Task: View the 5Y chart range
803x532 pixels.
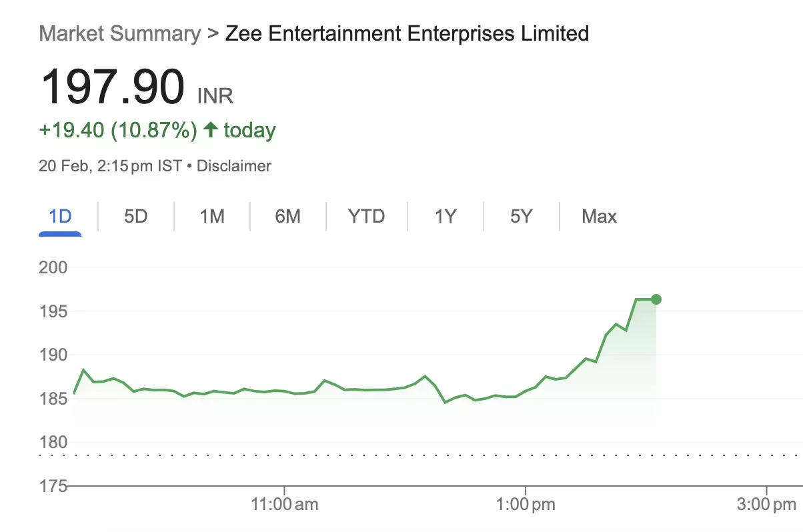Action: (521, 217)
